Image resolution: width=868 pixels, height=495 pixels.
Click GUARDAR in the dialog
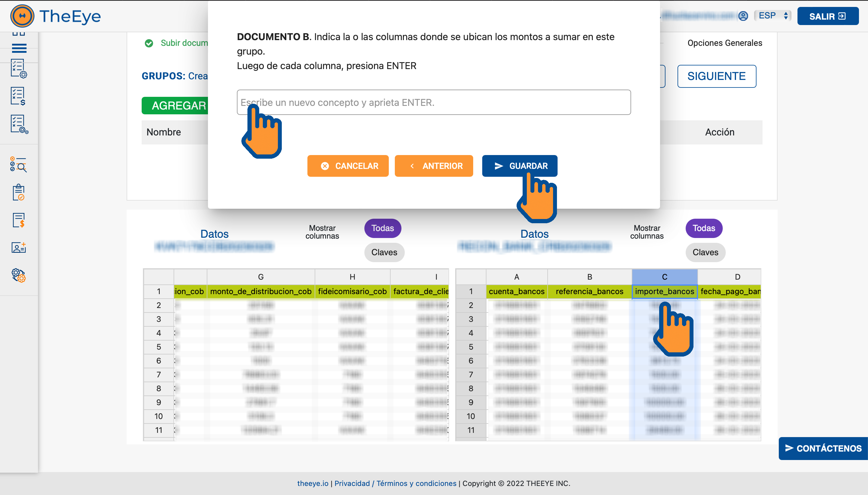coord(520,166)
